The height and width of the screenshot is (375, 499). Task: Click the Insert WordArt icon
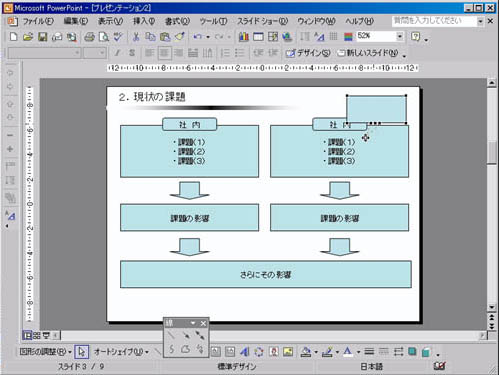pos(245,351)
